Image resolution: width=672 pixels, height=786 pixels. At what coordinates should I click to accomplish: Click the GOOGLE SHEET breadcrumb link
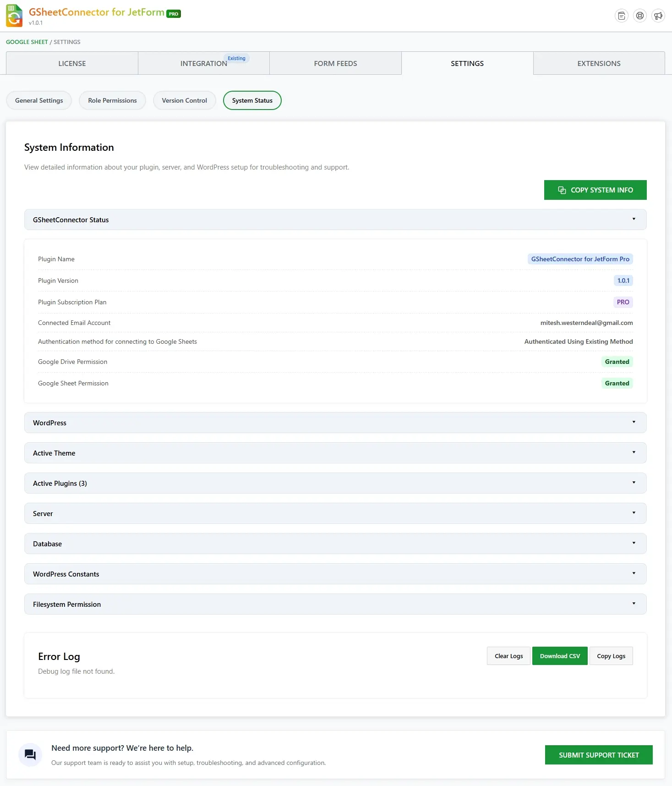[x=27, y=42]
